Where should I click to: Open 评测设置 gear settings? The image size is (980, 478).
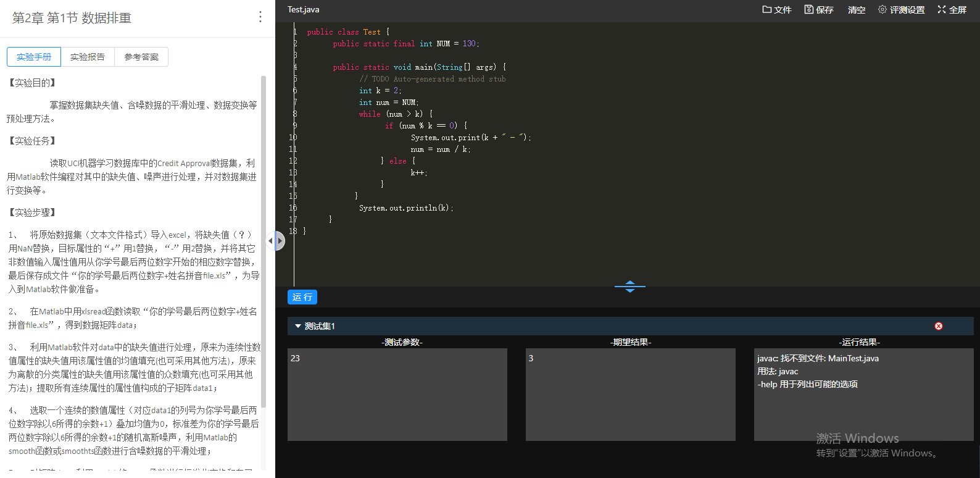click(x=882, y=10)
